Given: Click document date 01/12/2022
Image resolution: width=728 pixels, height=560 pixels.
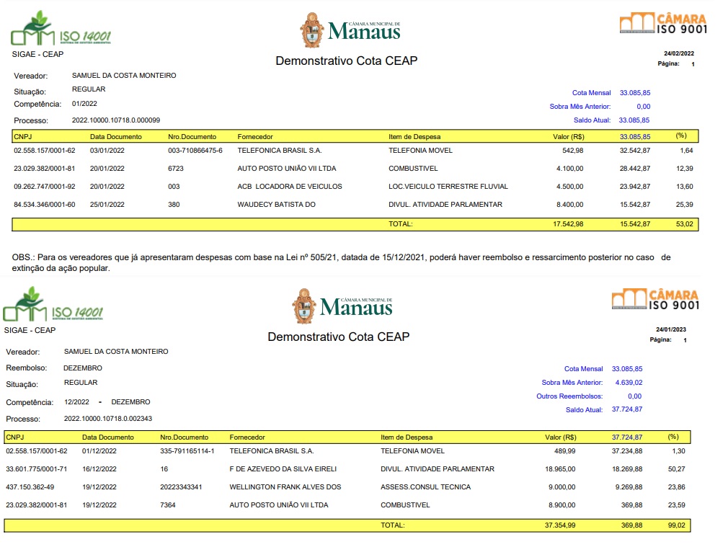Looking at the screenshot, I should (x=99, y=451).
